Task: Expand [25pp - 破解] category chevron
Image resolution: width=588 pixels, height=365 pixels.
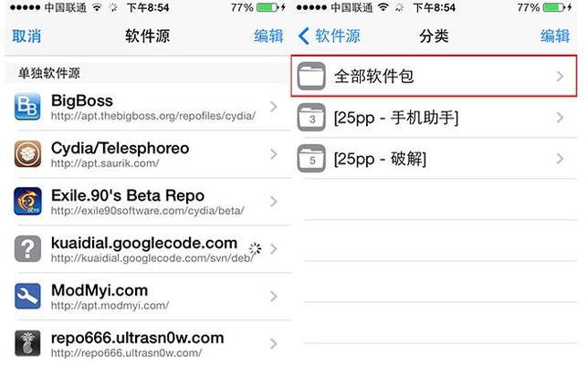Action: [x=560, y=159]
